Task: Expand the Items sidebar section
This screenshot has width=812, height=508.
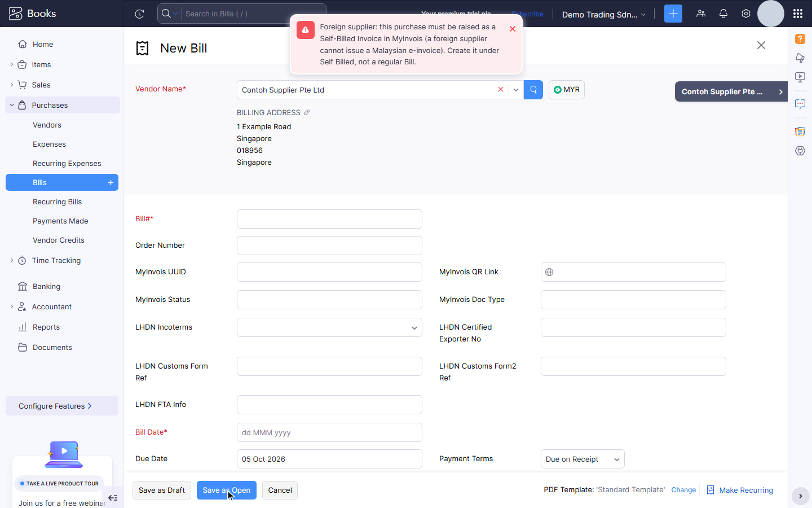Action: (x=12, y=64)
